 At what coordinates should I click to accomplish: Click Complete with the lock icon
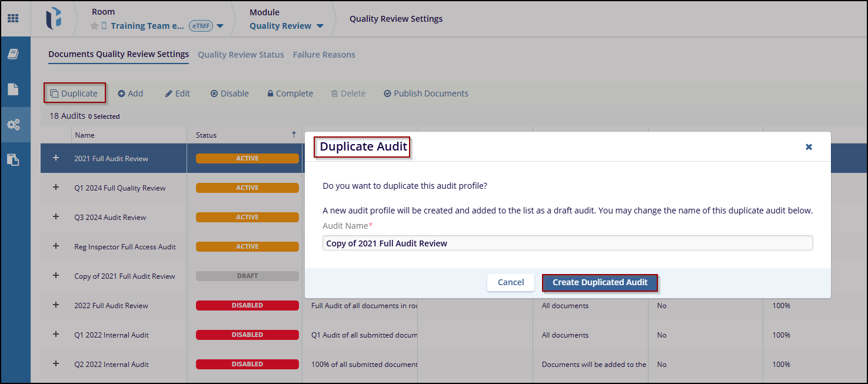point(290,94)
